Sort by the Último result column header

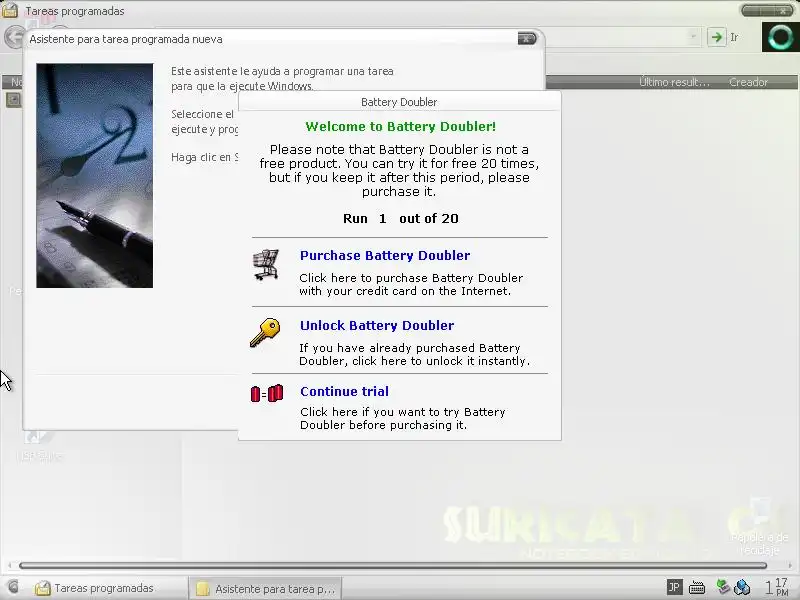(x=674, y=82)
